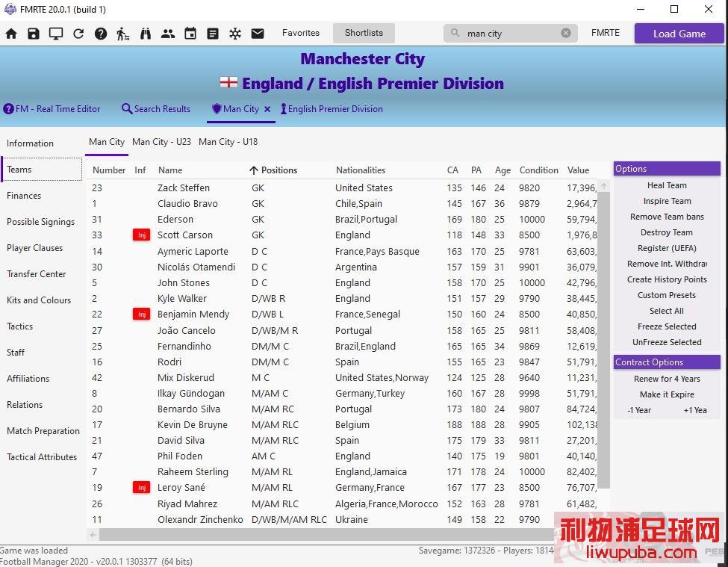728x567 pixels.
Task: Open the Finances sidebar section
Action: tap(24, 196)
